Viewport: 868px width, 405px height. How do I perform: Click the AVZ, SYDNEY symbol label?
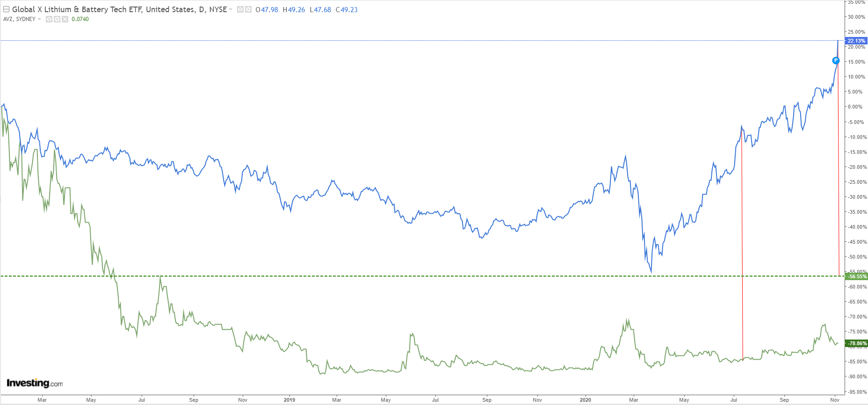pyautogui.click(x=19, y=19)
